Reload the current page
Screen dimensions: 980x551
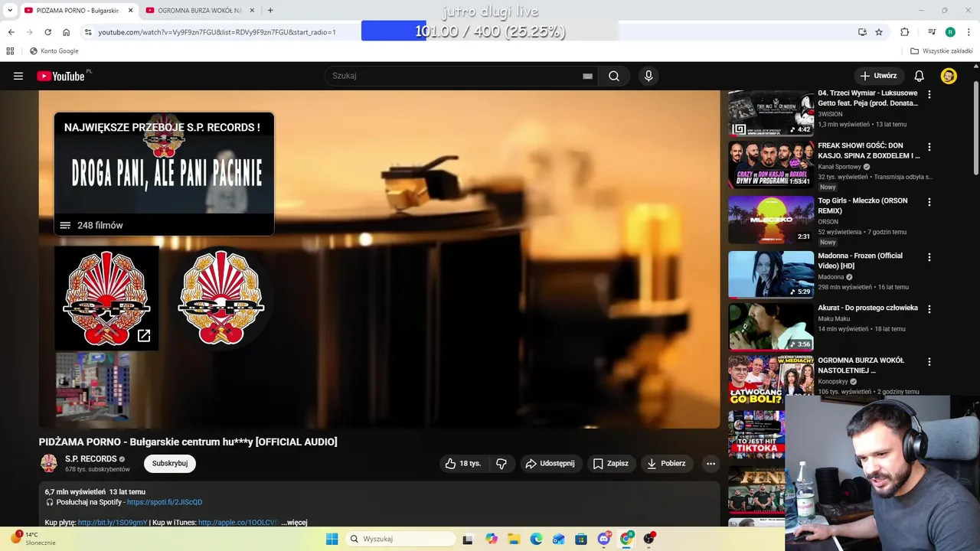click(x=47, y=32)
